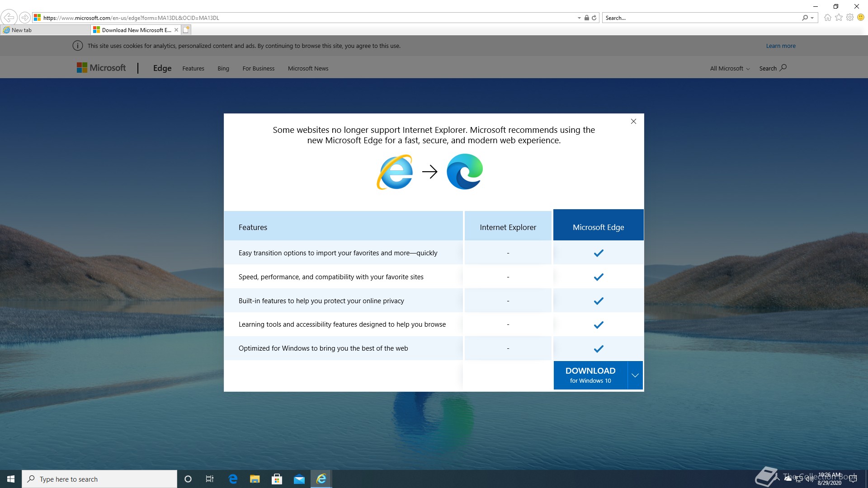Open the For Business navigation item

pos(259,69)
